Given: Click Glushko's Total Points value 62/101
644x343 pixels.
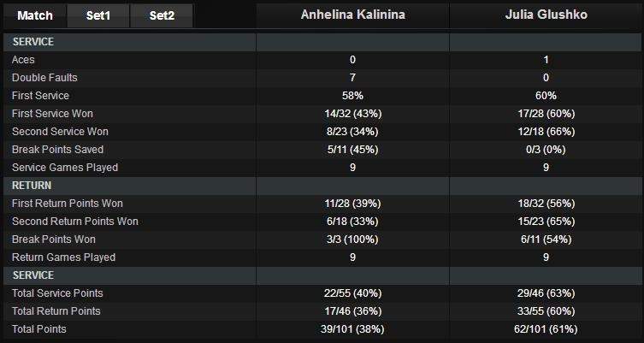Looking at the screenshot, I should coord(546,329).
